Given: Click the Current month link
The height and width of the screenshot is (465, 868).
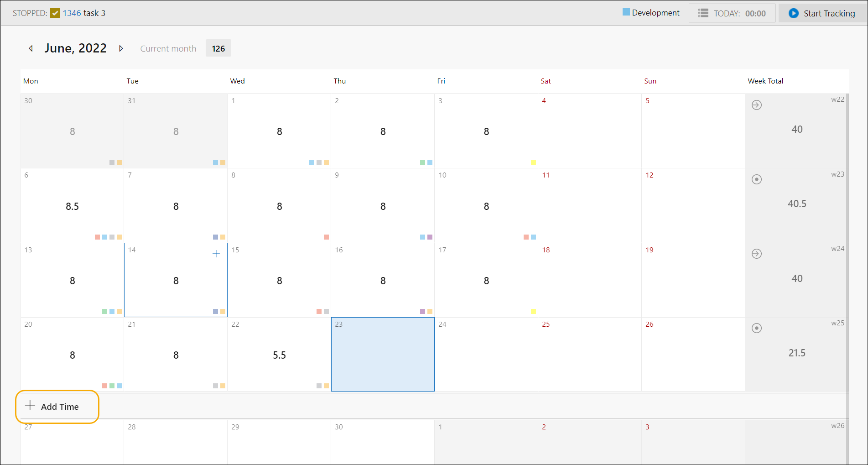Looking at the screenshot, I should pos(168,48).
